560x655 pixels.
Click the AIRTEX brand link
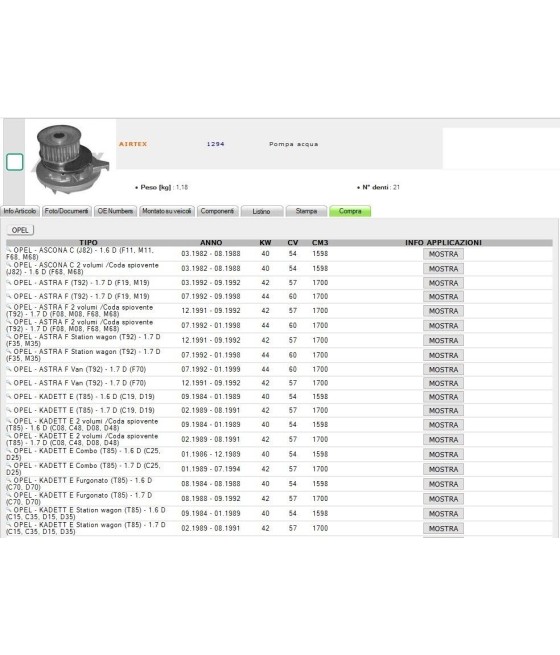tap(133, 144)
